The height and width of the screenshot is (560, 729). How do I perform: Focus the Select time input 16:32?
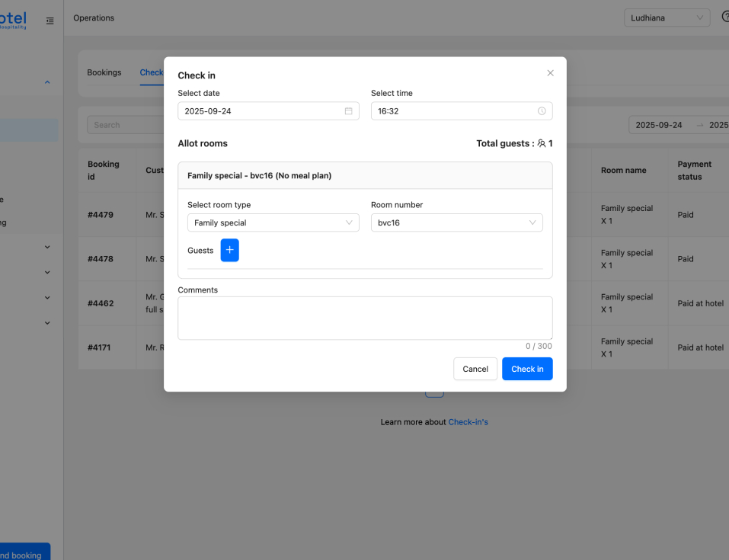(462, 111)
